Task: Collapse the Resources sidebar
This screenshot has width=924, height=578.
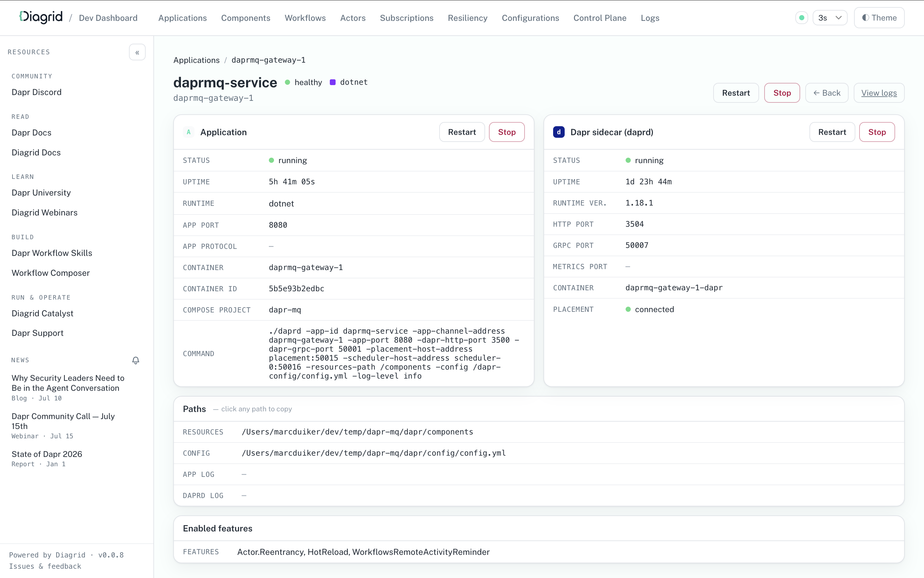Action: pos(137,52)
